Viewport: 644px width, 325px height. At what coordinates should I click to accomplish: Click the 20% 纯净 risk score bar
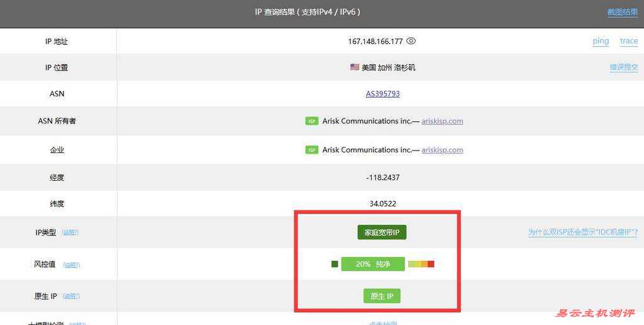click(x=373, y=264)
